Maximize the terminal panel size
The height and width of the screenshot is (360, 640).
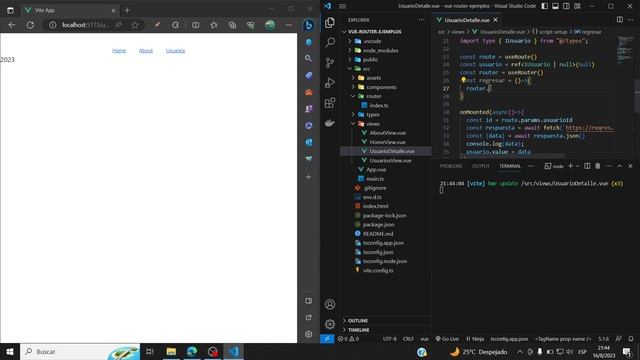point(620,166)
